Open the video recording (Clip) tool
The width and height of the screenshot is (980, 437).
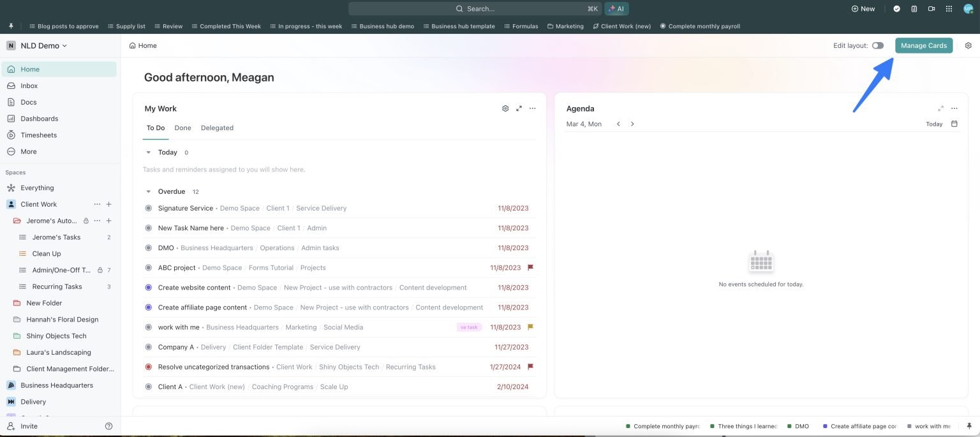click(932, 8)
